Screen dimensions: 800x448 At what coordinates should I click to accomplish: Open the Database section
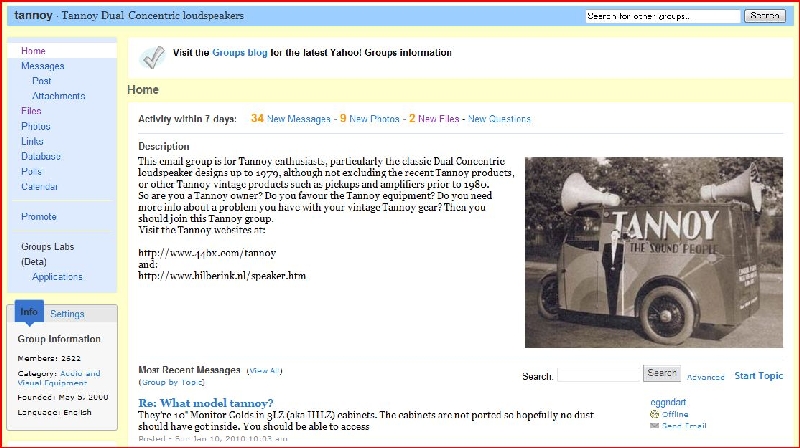coord(41,156)
